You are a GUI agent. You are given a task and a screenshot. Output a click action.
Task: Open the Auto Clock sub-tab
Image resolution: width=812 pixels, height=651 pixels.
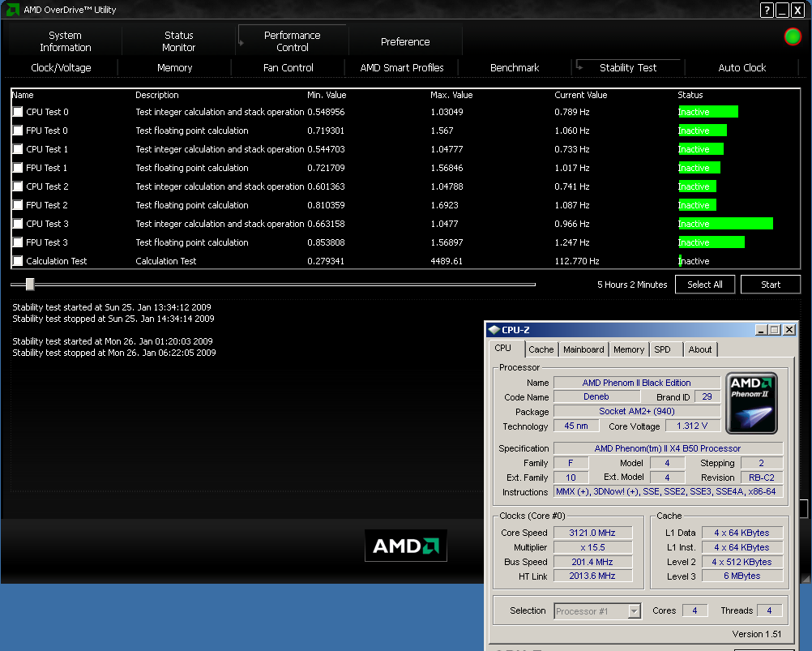click(x=742, y=68)
